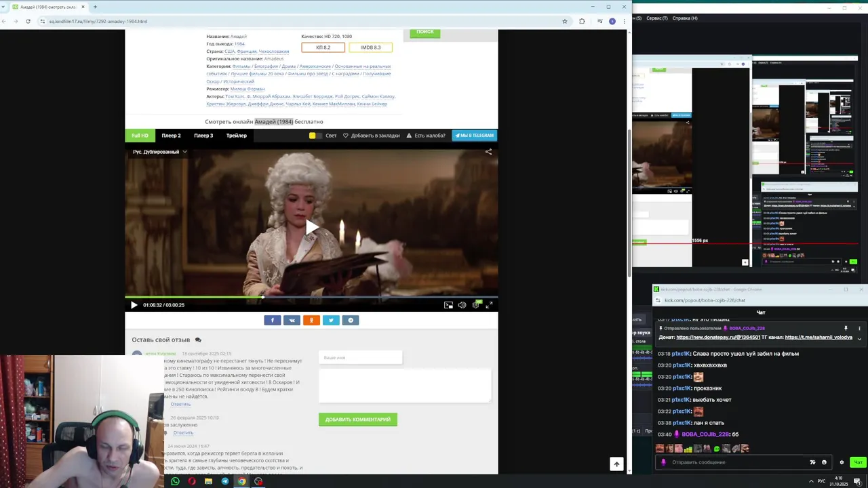This screenshot has height=488, width=868.
Task: Open director Милош Форман link
Action: pyautogui.click(x=248, y=89)
